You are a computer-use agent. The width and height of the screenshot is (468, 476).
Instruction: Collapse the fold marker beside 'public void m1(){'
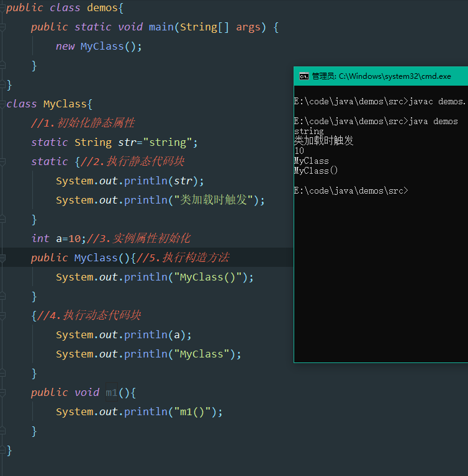point(2,393)
